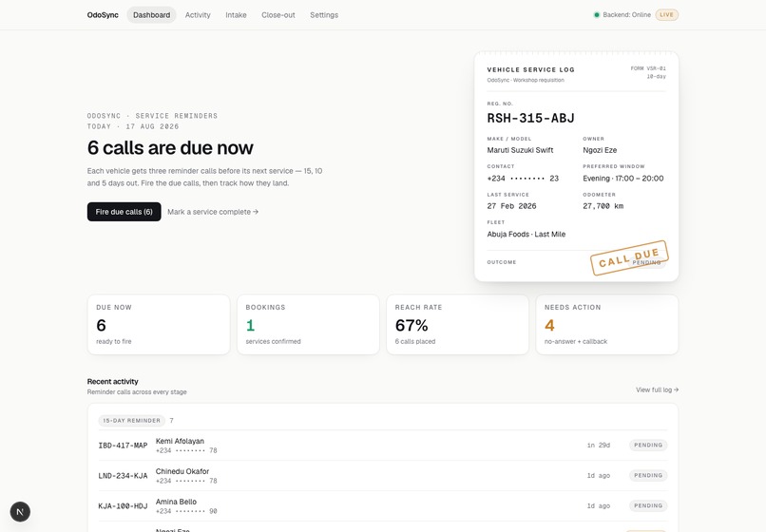Click the LIVE badge
This screenshot has width=766, height=532.
[666, 15]
